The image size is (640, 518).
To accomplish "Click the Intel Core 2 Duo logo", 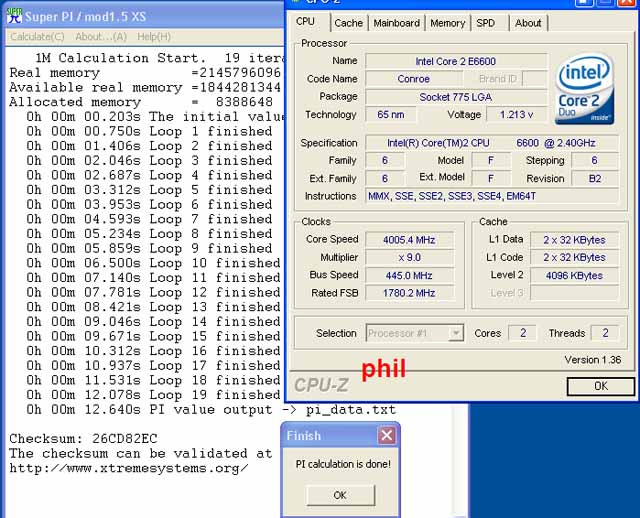I will tap(584, 89).
